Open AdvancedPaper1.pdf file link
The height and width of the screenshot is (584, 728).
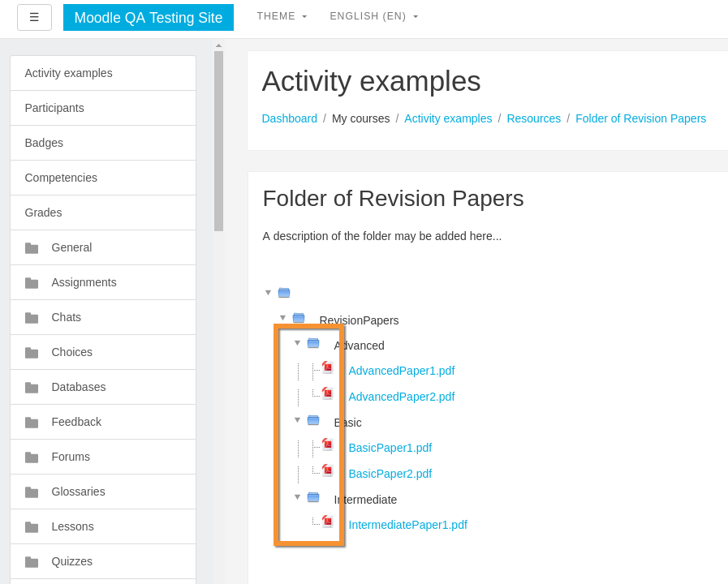pos(402,371)
